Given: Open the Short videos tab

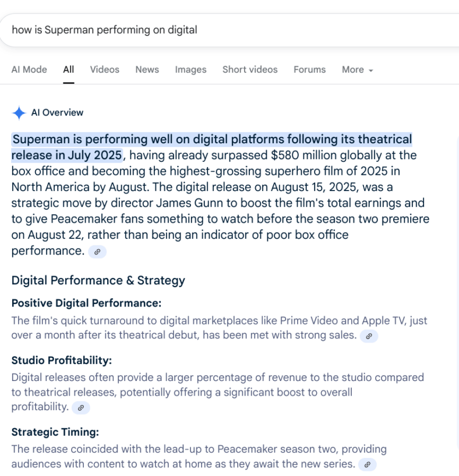Looking at the screenshot, I should (250, 70).
